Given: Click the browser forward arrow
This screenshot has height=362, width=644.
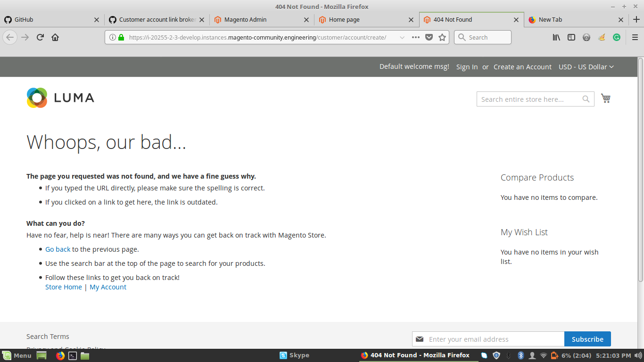Looking at the screenshot, I should [25, 37].
